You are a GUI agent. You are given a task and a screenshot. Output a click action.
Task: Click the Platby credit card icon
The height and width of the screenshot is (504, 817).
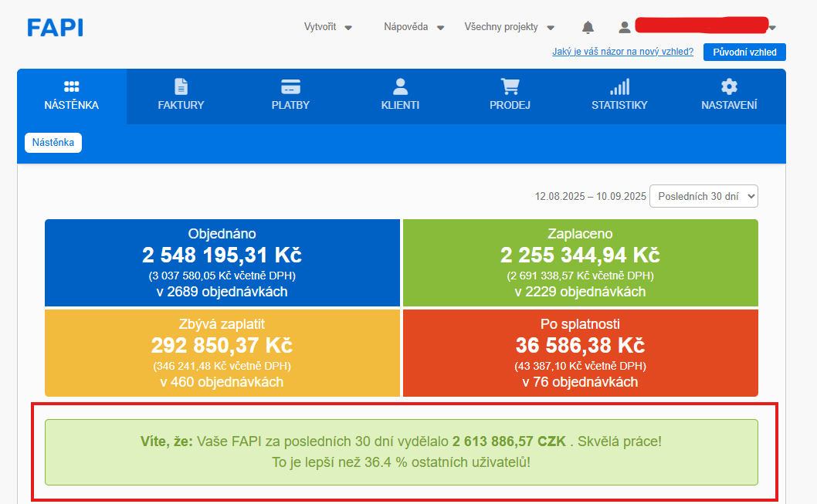(290, 86)
